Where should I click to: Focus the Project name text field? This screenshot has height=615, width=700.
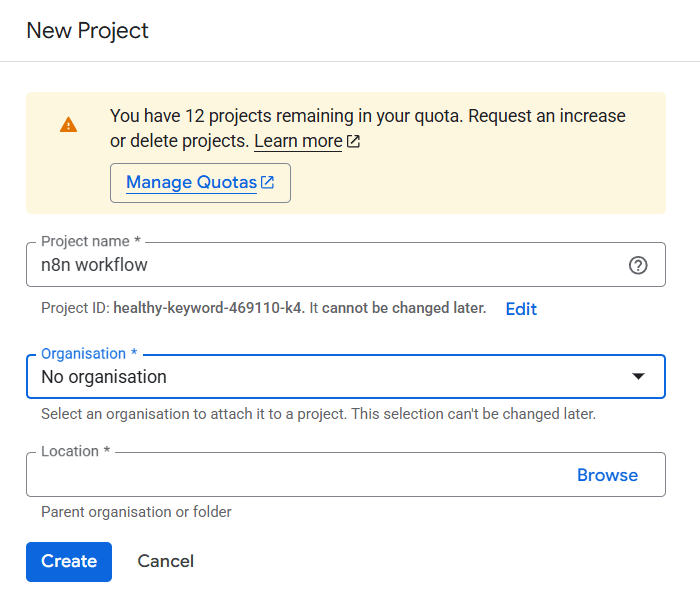pos(320,265)
